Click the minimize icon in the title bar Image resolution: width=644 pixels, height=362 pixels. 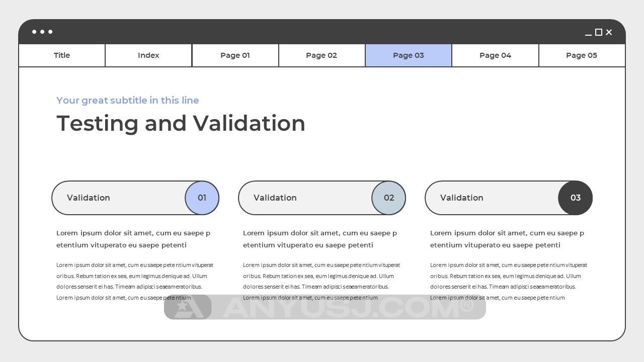[x=588, y=35]
